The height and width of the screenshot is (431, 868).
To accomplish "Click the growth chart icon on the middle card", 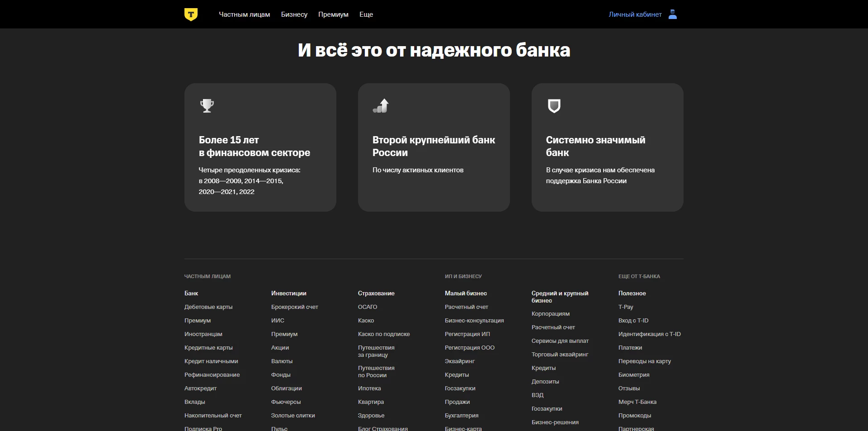I will coord(381,105).
